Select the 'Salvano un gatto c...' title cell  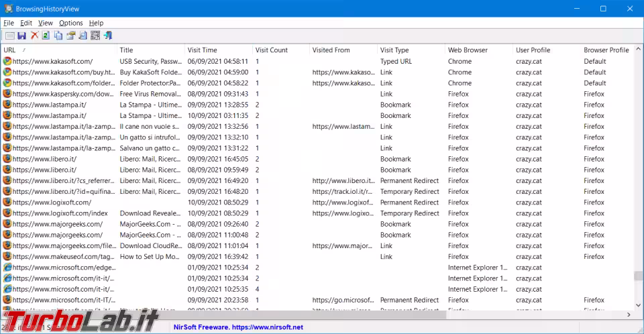[150, 148]
